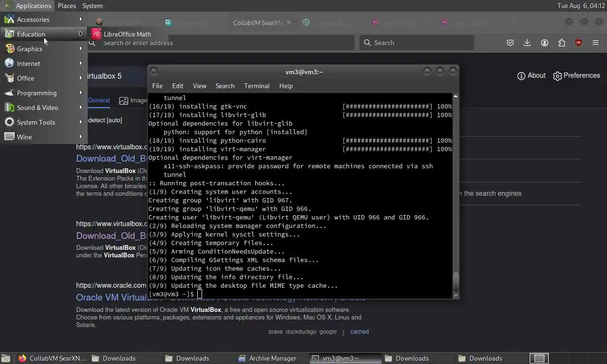Select the General search category tab
Viewport: 607px width, 364px height.
pyautogui.click(x=99, y=100)
